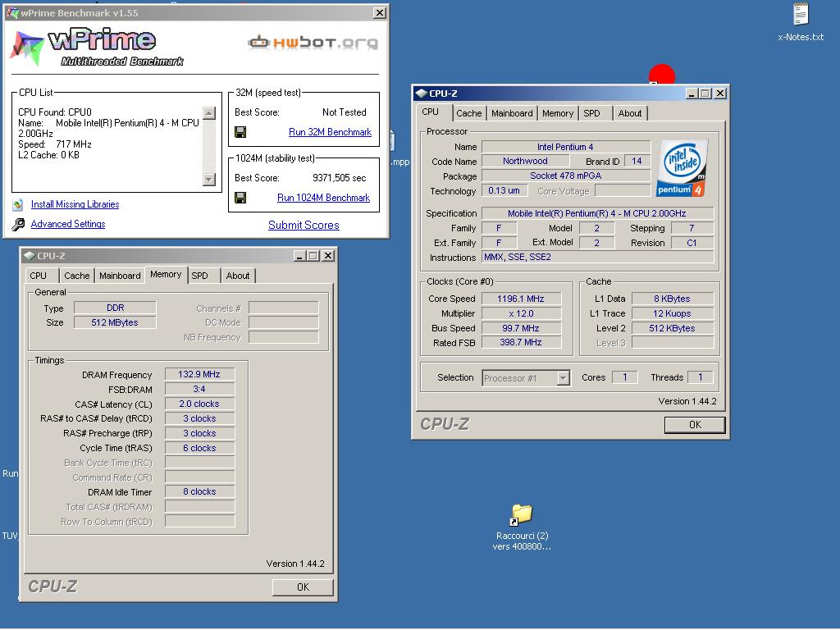Click the CAS# Latency 2.0 clocks value
Viewport: 840px width, 630px height.
click(x=199, y=404)
